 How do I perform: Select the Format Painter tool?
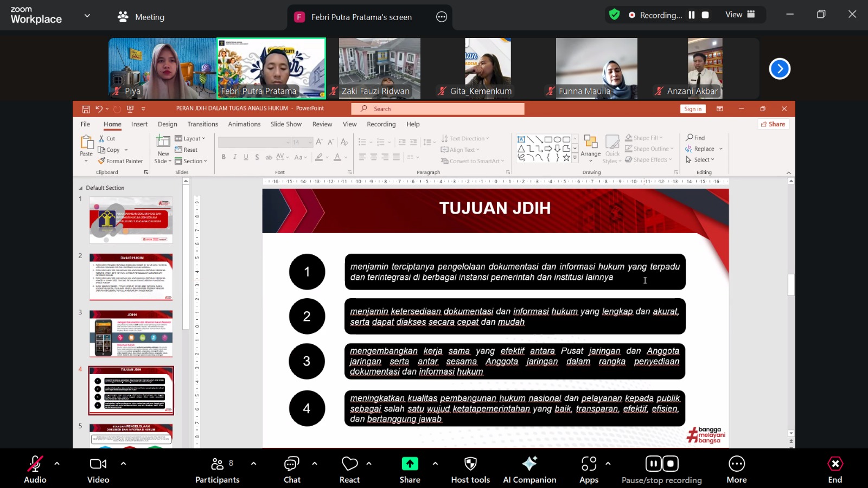tap(120, 161)
